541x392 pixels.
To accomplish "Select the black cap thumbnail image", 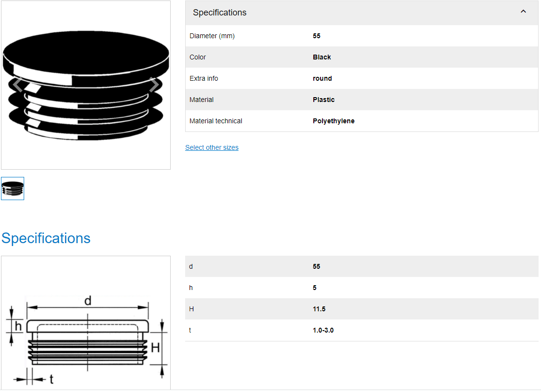I will (13, 189).
